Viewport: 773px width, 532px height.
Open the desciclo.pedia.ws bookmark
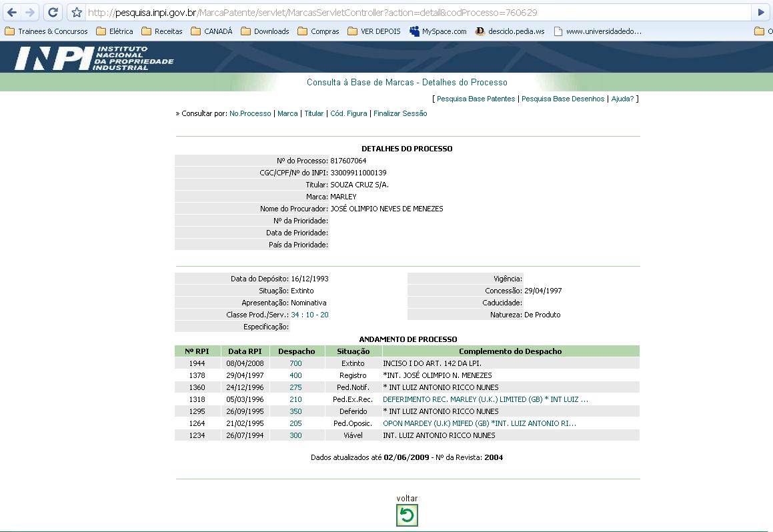[x=510, y=31]
